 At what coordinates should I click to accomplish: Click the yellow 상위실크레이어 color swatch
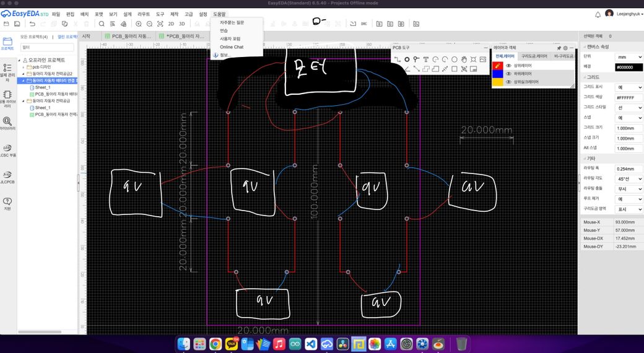pos(497,81)
